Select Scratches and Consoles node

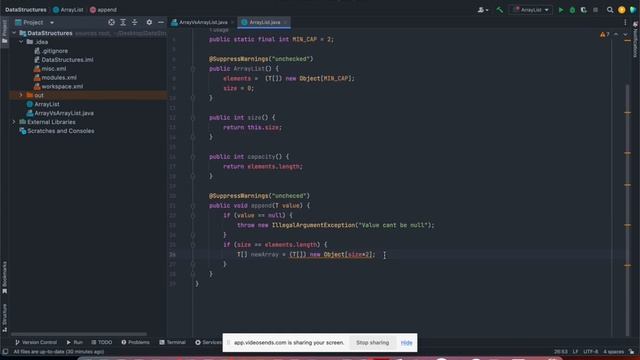tap(57, 131)
